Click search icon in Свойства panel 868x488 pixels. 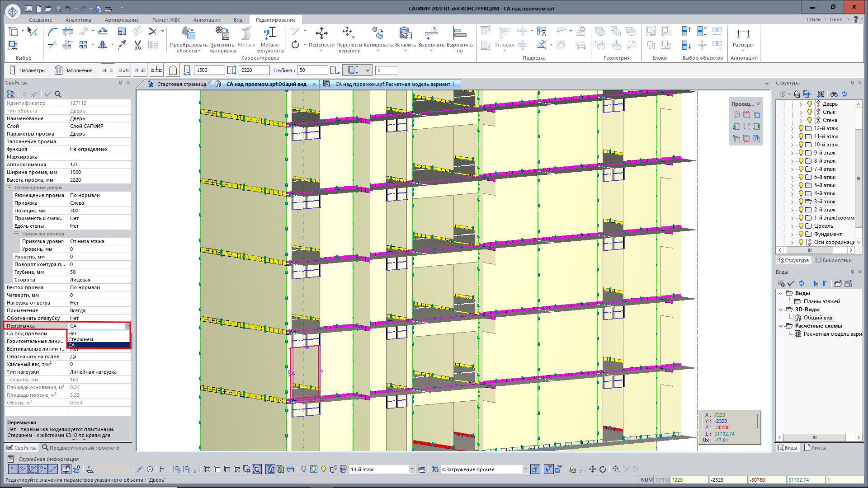(58, 94)
